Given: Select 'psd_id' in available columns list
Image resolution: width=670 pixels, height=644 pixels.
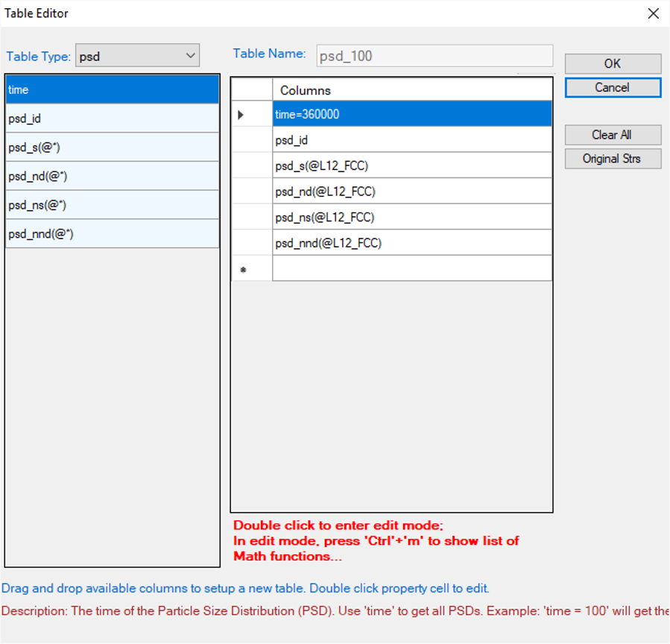Looking at the screenshot, I should [112, 119].
